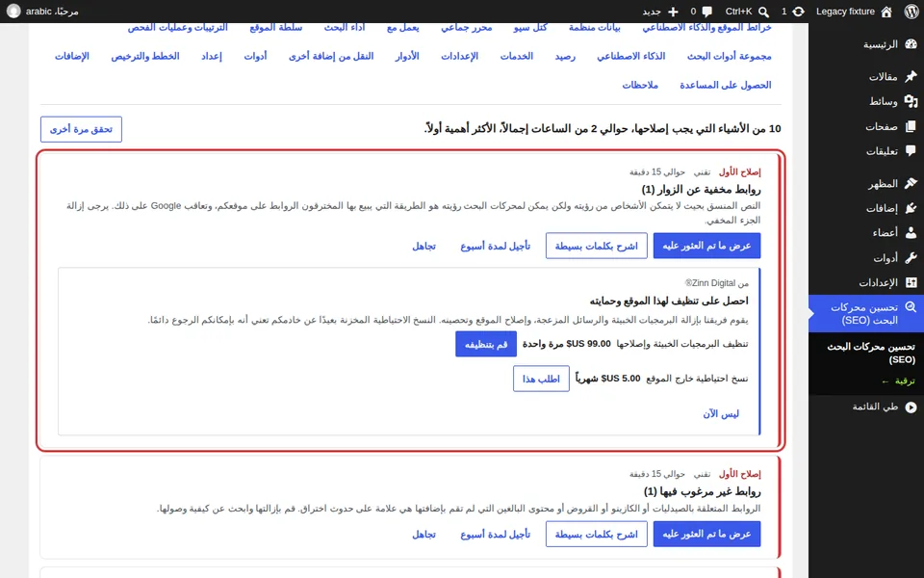924x578 pixels.
Task: Click the تعليقات comments sidebar icon
Action: 911,151
